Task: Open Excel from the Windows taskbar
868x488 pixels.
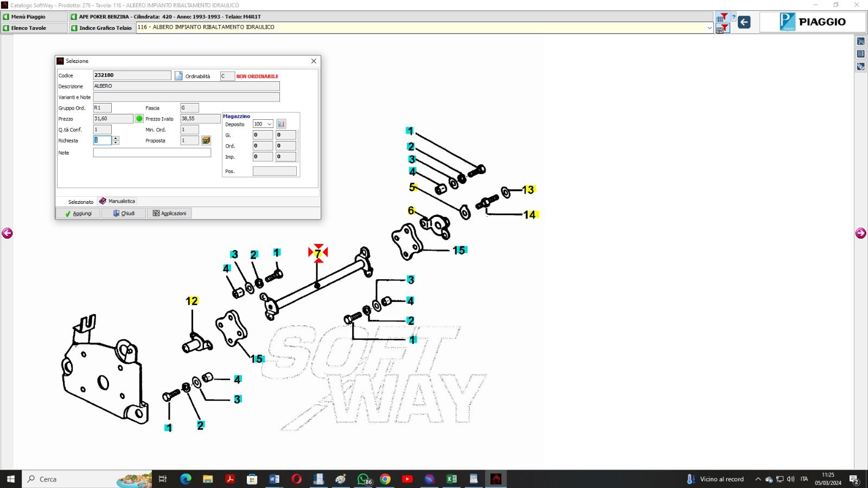Action: (451, 479)
